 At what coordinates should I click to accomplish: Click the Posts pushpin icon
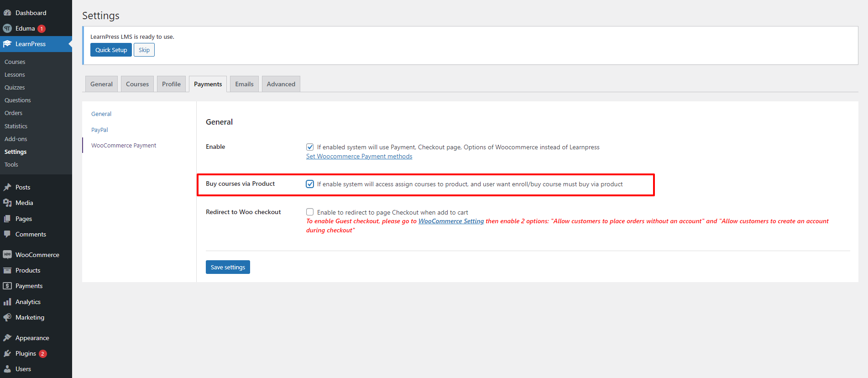point(7,187)
